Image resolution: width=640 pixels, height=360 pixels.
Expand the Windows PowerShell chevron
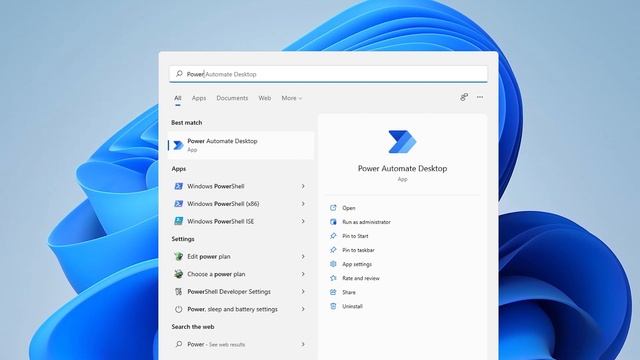[303, 186]
